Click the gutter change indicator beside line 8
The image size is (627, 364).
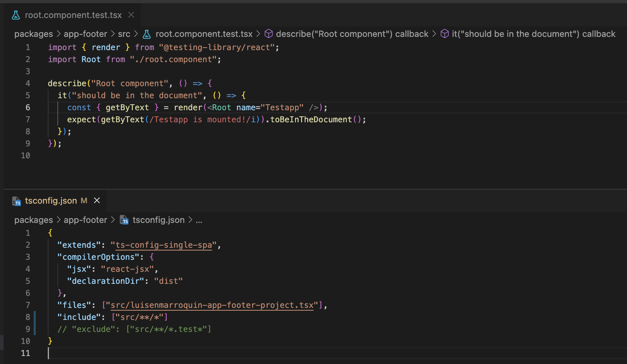35,317
